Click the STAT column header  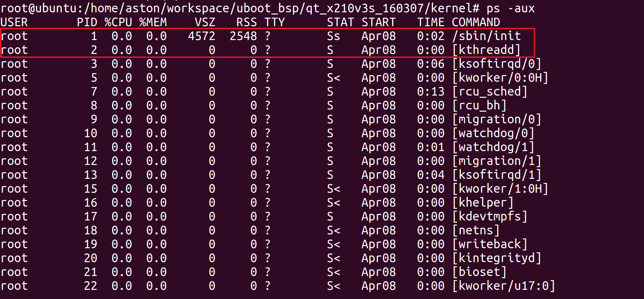click(340, 22)
